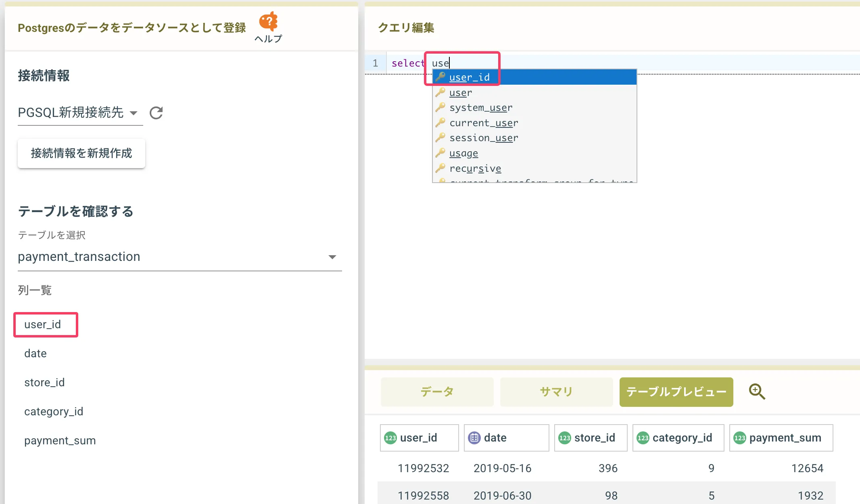This screenshot has width=860, height=504.
Task: Choose user autocomplete suggestion
Action: pos(535,92)
